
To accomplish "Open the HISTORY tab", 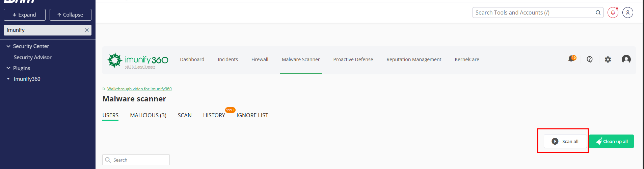I will pyautogui.click(x=214, y=115).
